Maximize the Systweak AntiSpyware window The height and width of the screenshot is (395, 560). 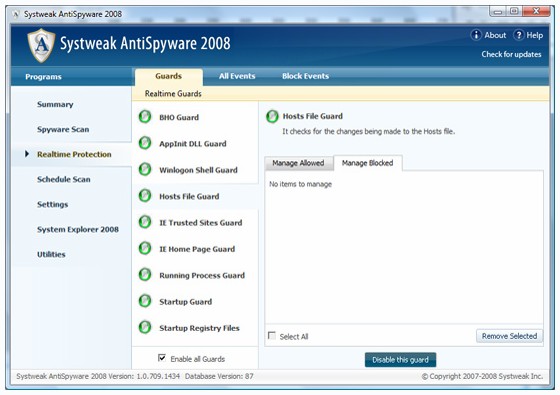tap(514, 11)
